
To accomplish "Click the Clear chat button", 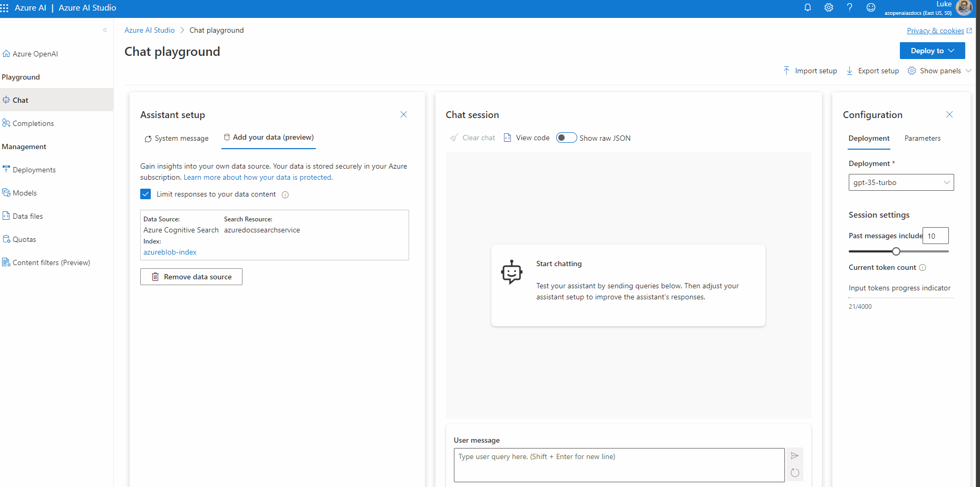I will [472, 138].
